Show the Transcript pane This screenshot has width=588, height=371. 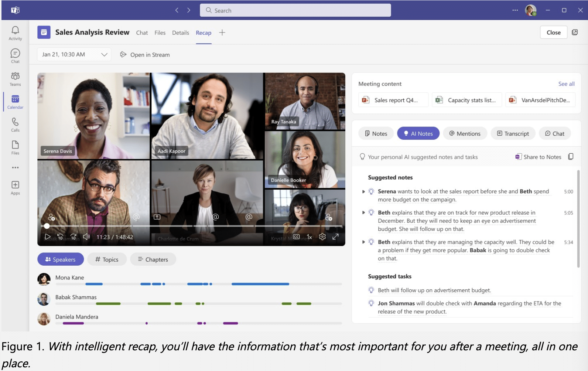(513, 133)
